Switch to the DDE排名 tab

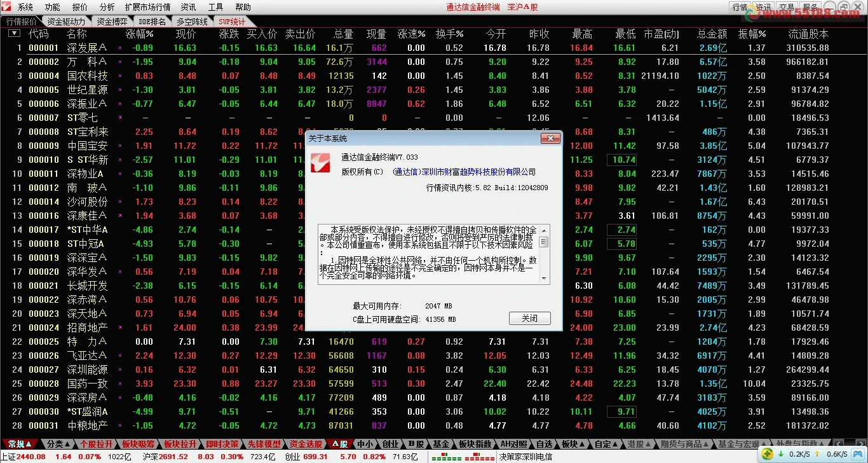tap(151, 21)
